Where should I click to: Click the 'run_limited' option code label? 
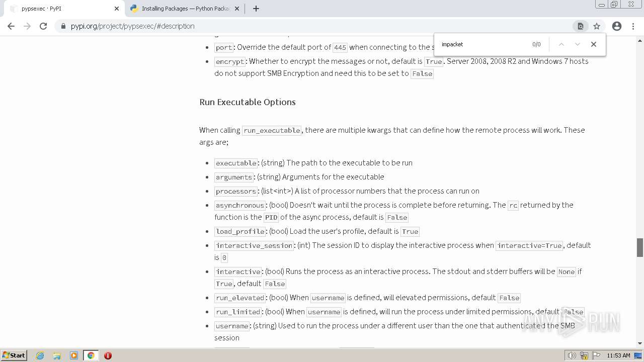(238, 312)
